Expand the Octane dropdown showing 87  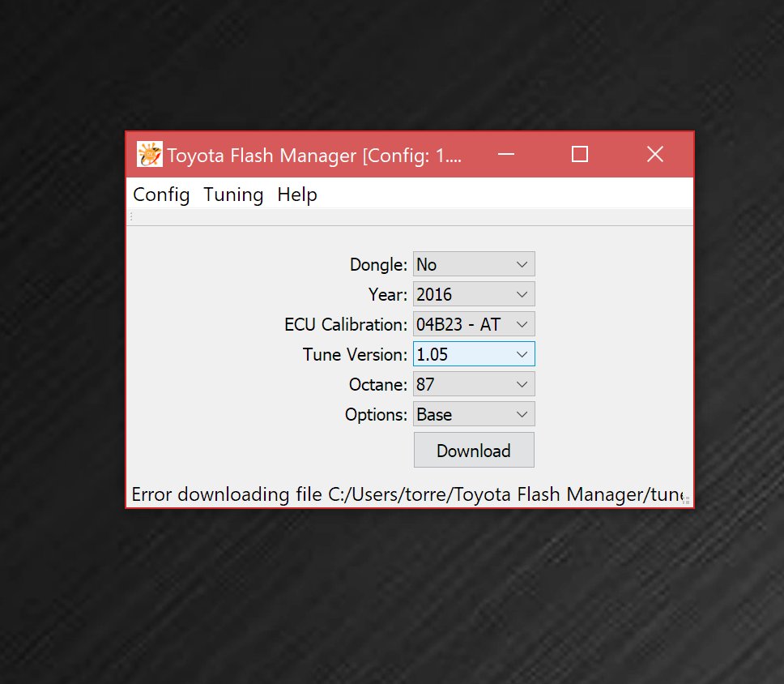click(x=474, y=384)
